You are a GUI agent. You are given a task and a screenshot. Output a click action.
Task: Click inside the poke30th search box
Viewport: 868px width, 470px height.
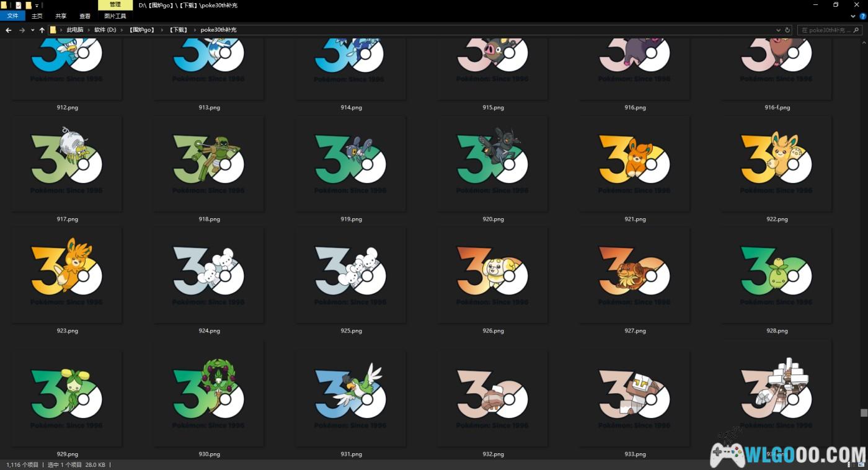(x=825, y=30)
